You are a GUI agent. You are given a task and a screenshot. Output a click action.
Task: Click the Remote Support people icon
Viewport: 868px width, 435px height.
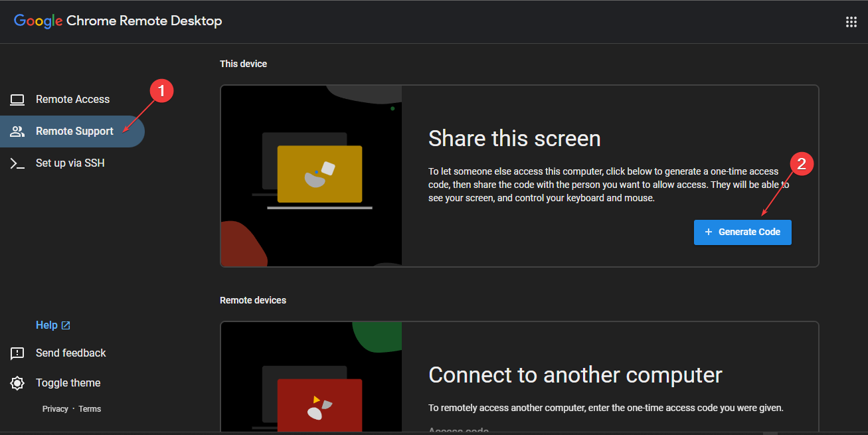[x=17, y=131]
